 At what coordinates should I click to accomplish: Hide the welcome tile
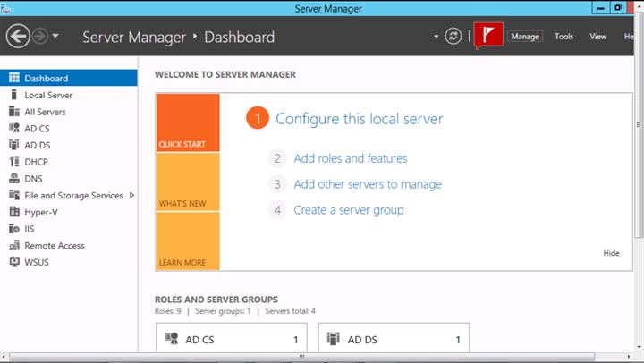click(611, 253)
